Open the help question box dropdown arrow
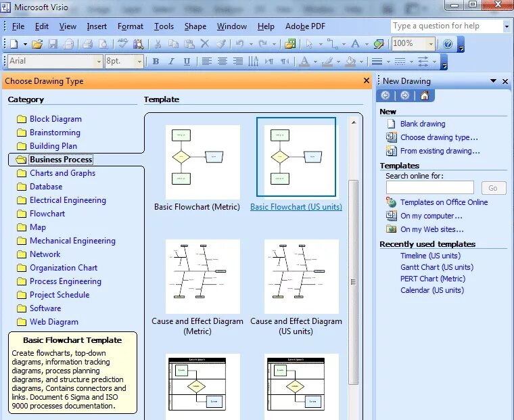This screenshot has width=514, height=420. [x=507, y=26]
